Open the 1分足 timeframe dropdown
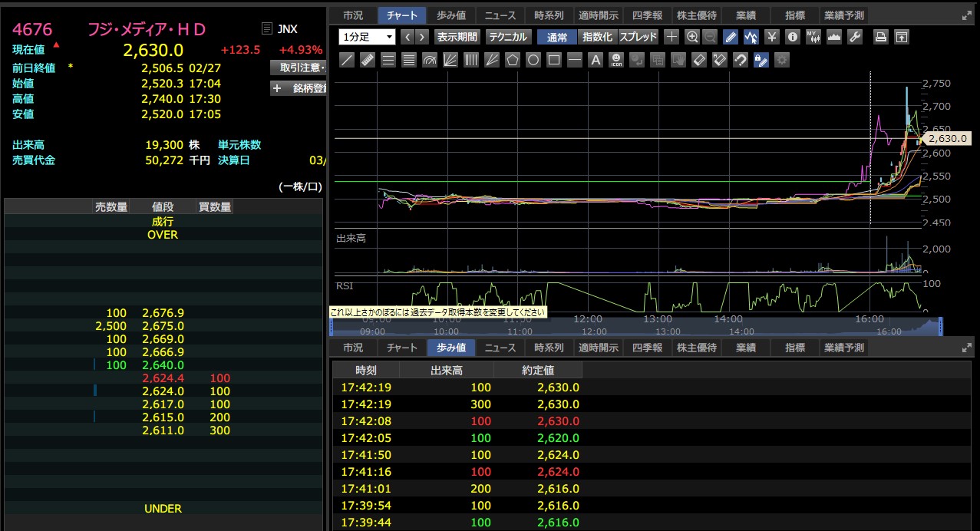Image resolution: width=980 pixels, height=531 pixels. pos(367,37)
